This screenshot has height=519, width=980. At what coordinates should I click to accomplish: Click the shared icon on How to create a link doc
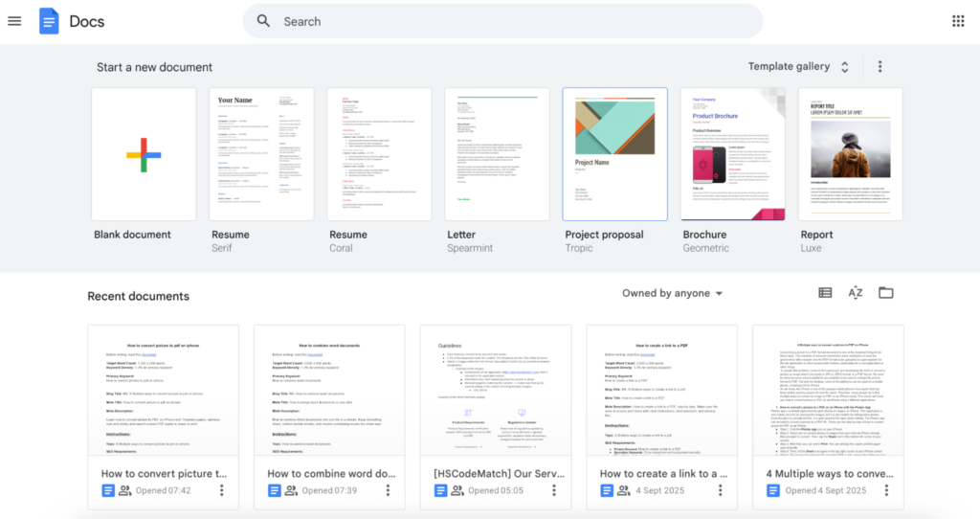(624, 491)
